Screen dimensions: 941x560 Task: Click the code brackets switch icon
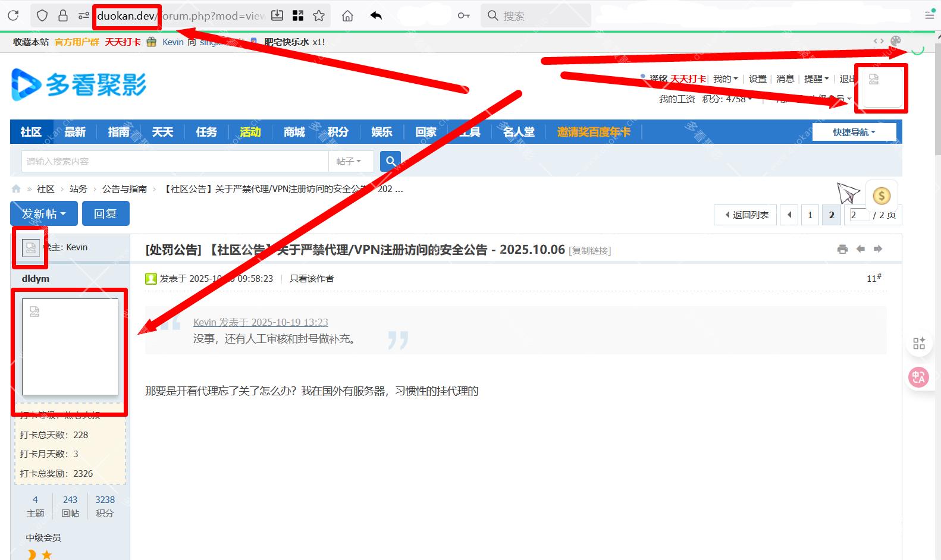coord(879,41)
